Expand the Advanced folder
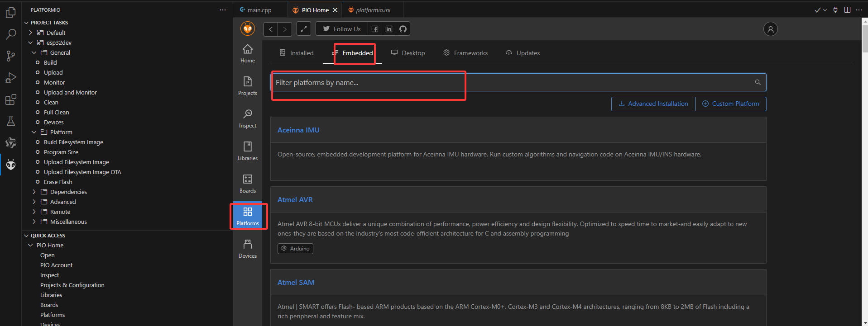The width and height of the screenshot is (868, 326). point(34,202)
